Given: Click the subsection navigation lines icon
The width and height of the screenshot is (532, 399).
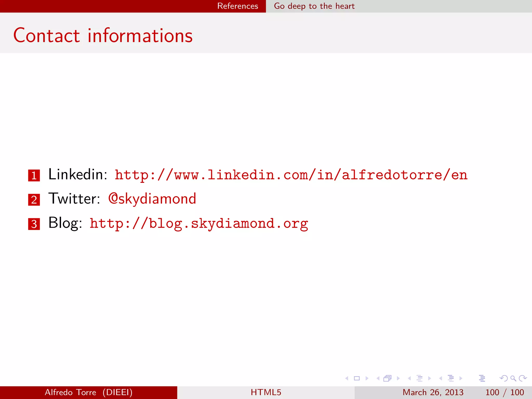Looking at the screenshot, I should click(419, 378).
